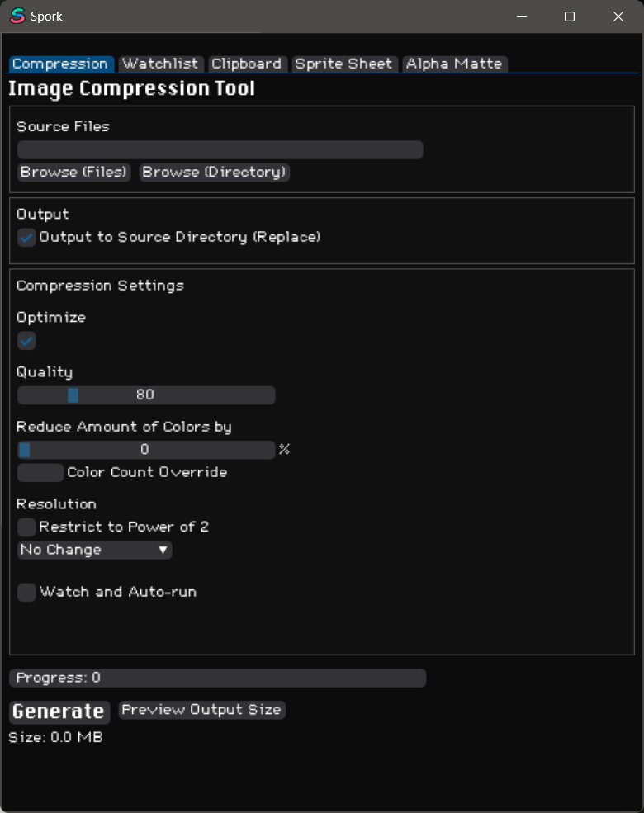Click the Quality slider
This screenshot has width=644, height=813.
pos(146,395)
